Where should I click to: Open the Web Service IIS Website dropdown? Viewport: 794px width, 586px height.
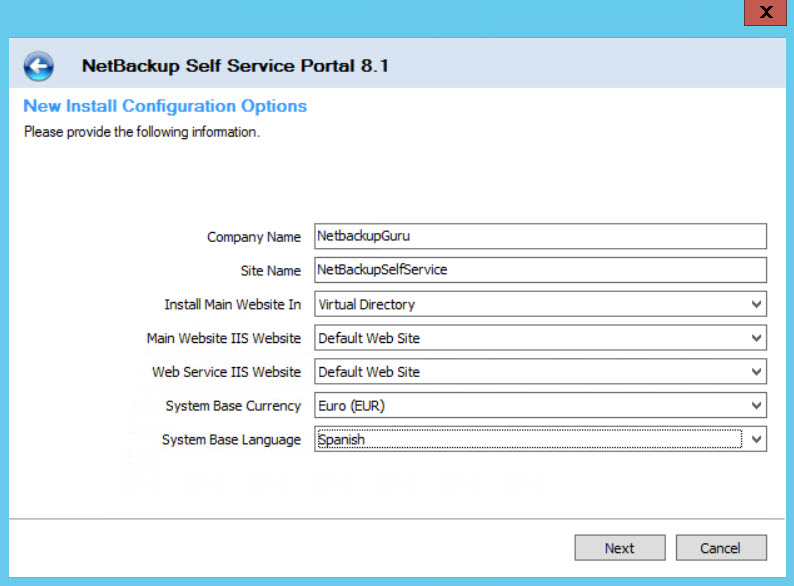(x=540, y=372)
